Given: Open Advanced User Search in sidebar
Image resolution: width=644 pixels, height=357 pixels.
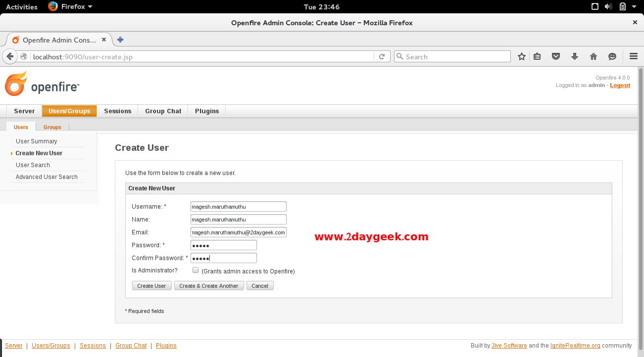Looking at the screenshot, I should click(47, 177).
